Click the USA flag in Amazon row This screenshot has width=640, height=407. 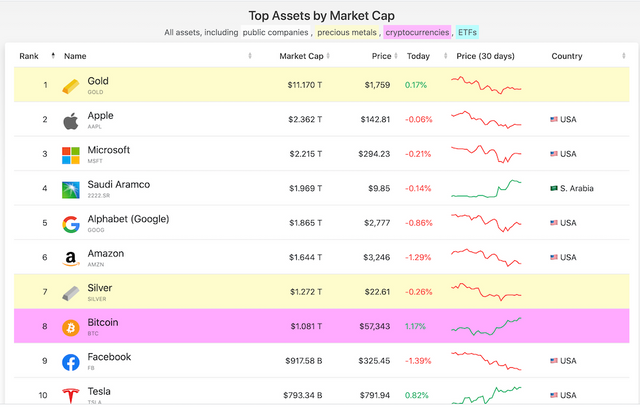pyautogui.click(x=554, y=257)
